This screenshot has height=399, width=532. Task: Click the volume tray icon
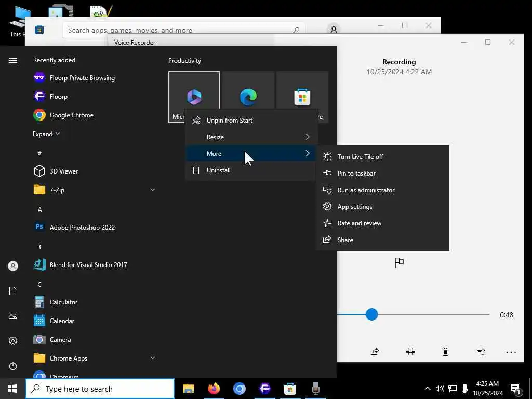tap(440, 389)
